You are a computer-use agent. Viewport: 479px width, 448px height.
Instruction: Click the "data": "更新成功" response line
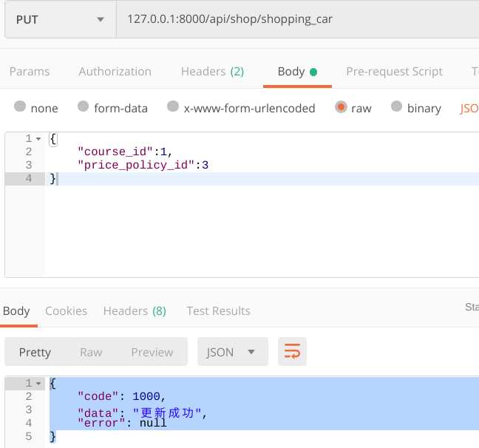click(143, 413)
